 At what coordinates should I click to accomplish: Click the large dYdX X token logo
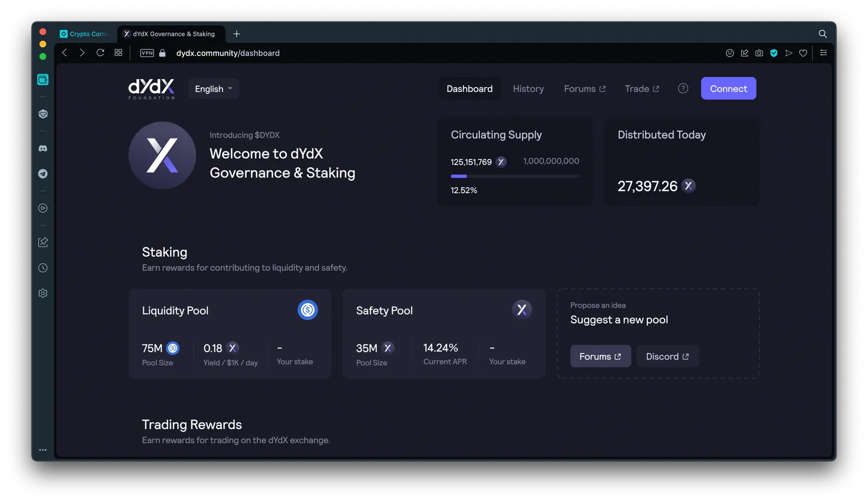click(x=162, y=155)
